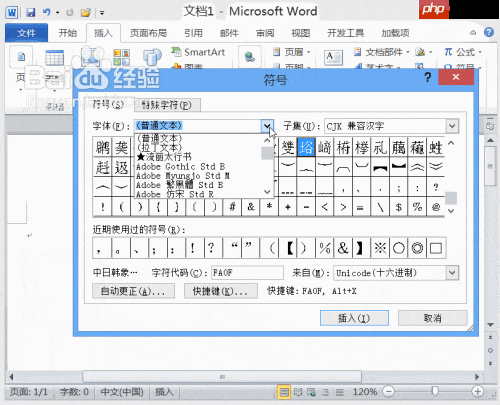Click the 120% zoom level text
Image resolution: width=500 pixels, height=405 pixels.
pos(365,392)
